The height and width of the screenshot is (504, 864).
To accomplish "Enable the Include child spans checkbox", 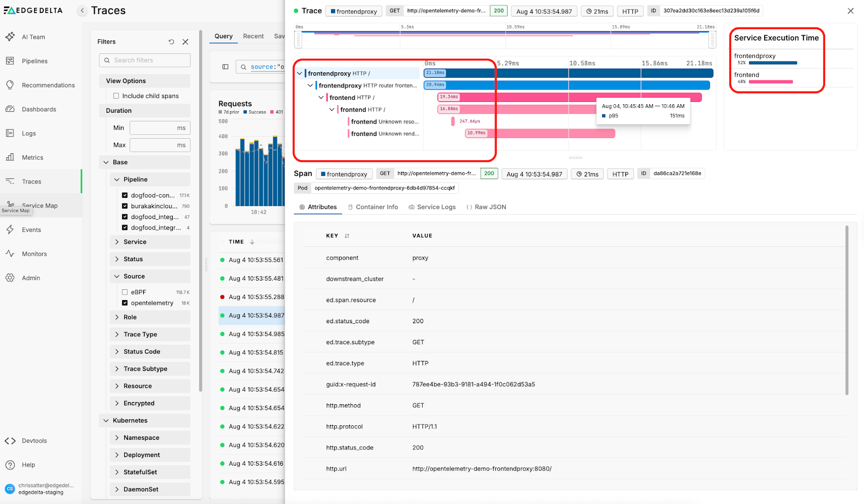I will (x=116, y=96).
